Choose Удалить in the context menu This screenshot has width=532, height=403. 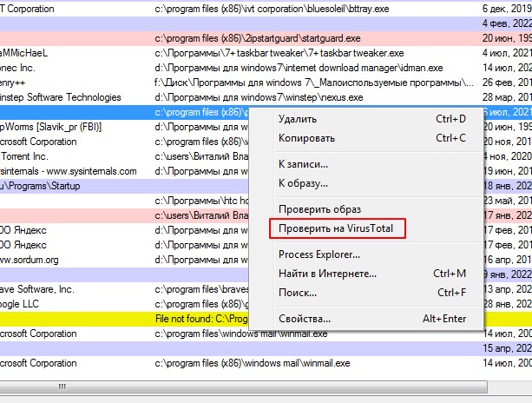pyautogui.click(x=379, y=119)
